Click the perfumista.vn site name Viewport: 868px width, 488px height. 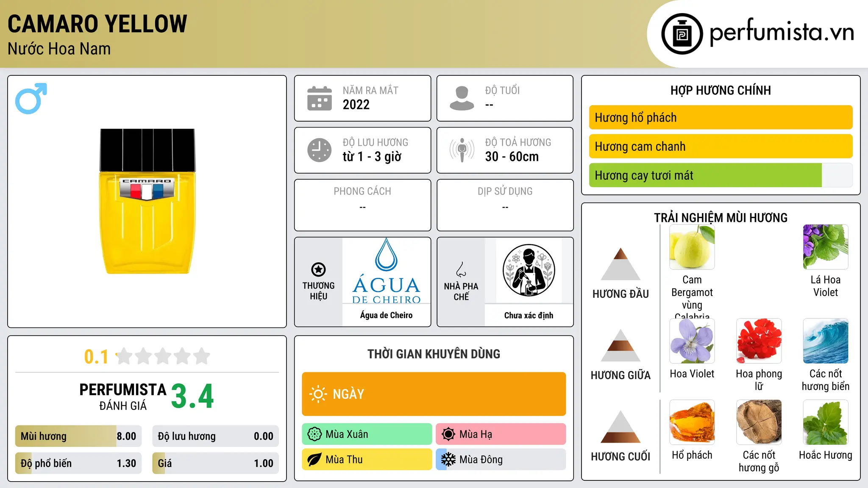click(x=782, y=32)
